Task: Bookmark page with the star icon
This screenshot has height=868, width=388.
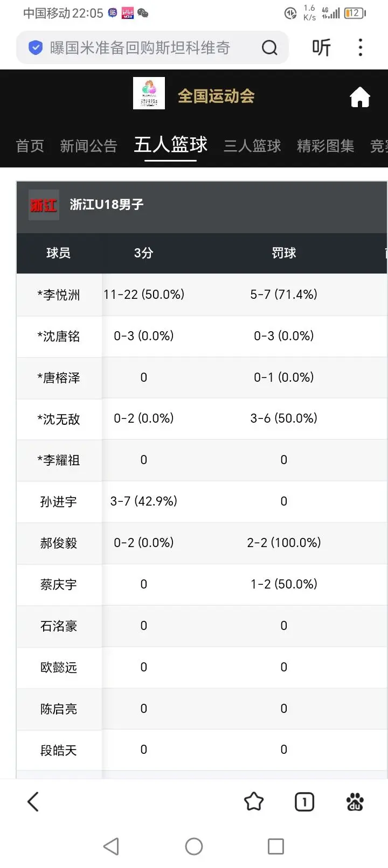Action: [254, 802]
